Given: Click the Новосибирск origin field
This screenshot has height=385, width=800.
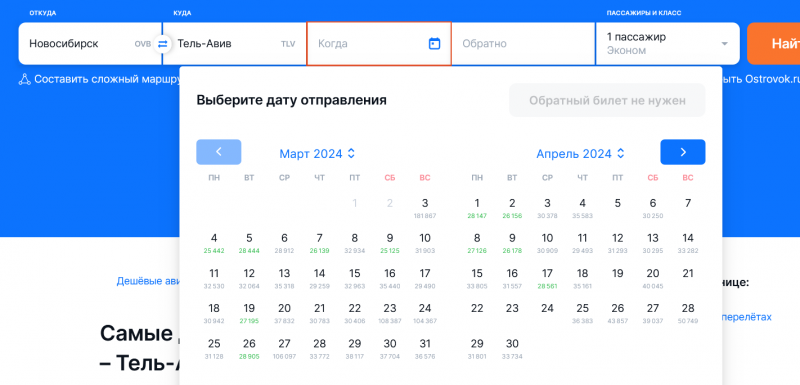Looking at the screenshot, I should (90, 43).
